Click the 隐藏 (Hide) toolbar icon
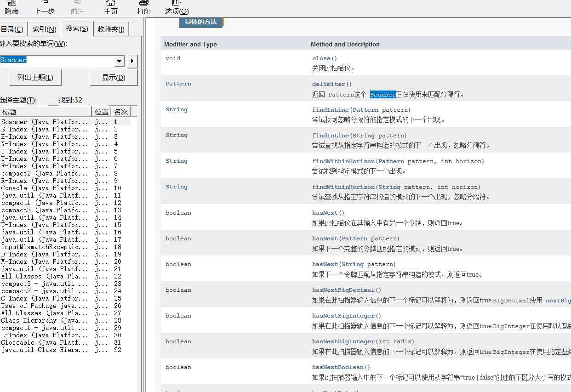This screenshot has height=392, width=571. click(11, 6)
